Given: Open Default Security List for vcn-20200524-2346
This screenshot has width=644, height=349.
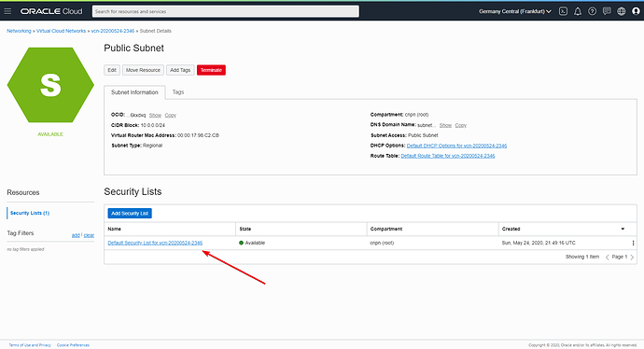Looking at the screenshot, I should (x=155, y=243).
